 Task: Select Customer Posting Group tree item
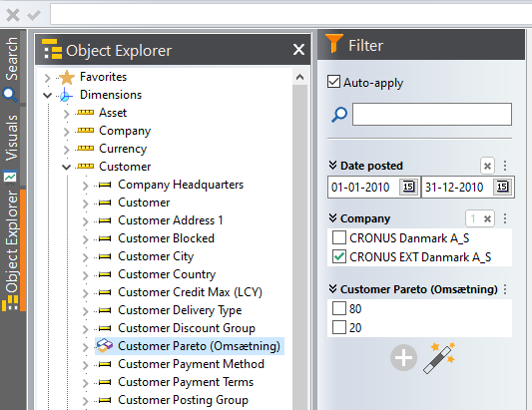(183, 400)
